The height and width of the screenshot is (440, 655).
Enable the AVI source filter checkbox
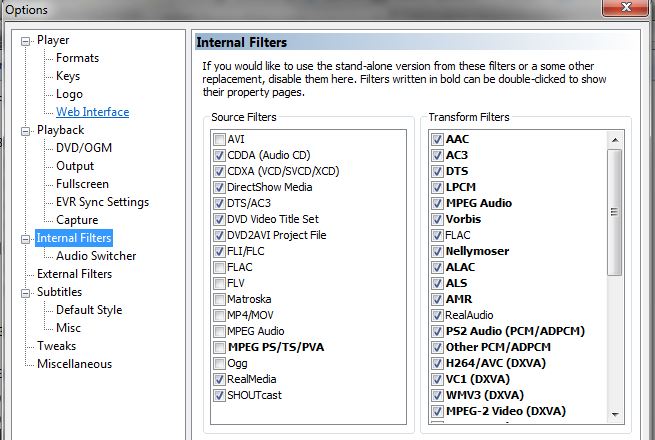coord(219,139)
